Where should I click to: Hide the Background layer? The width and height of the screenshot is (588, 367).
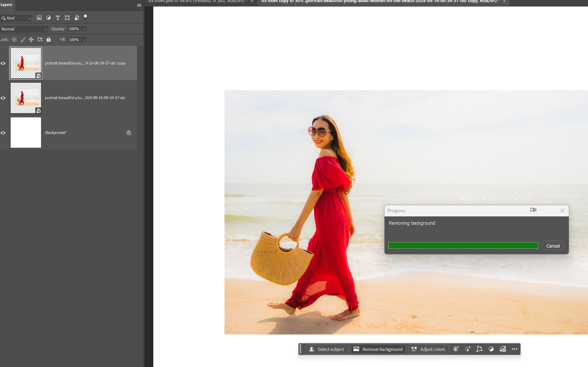click(3, 133)
